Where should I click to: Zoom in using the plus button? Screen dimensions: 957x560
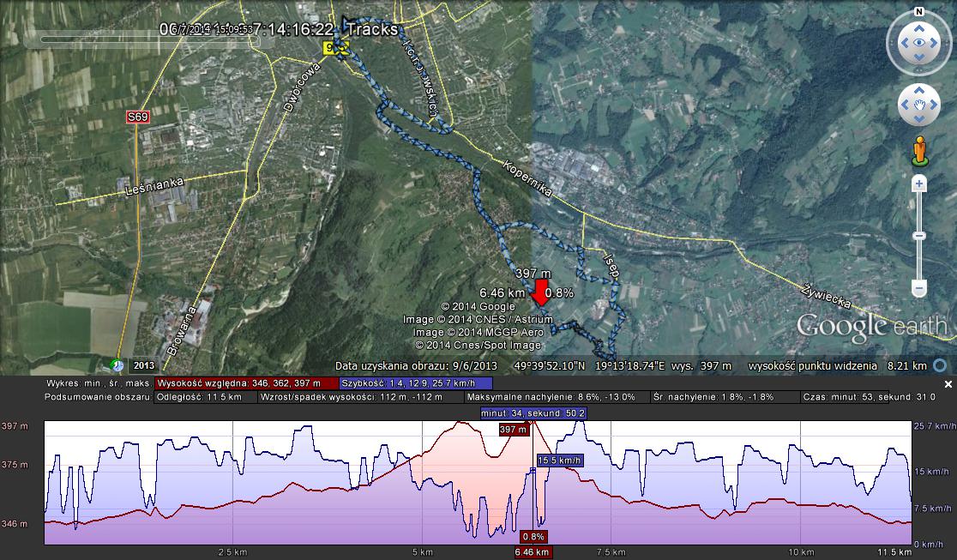(918, 184)
